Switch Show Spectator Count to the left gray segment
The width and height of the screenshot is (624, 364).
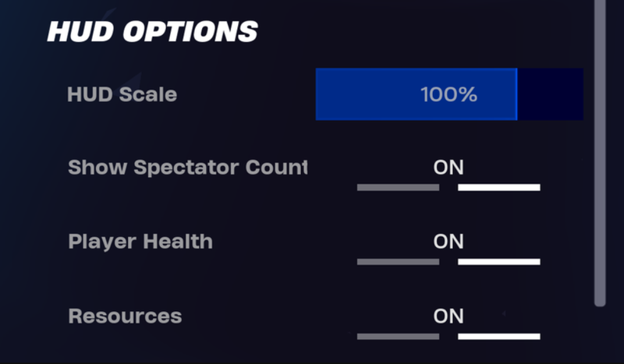point(398,188)
